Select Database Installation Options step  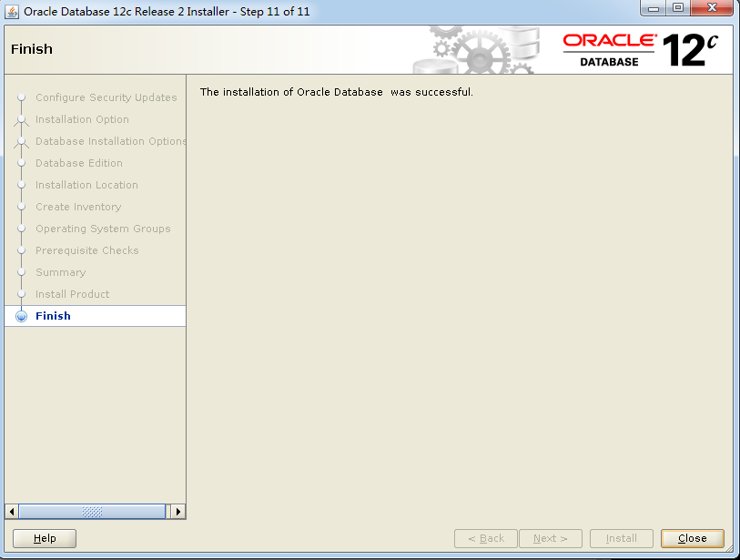tap(110, 141)
